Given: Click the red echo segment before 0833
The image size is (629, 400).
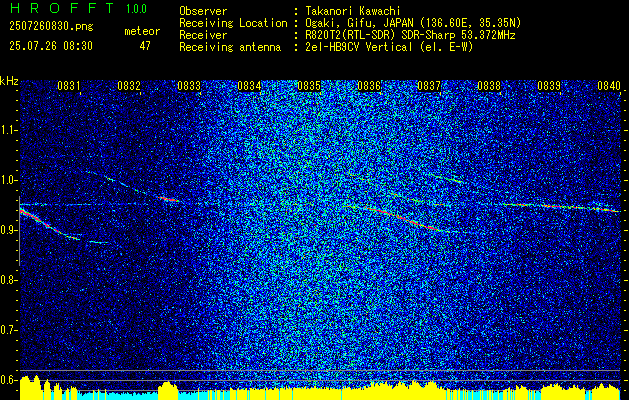Looking at the screenshot, I should (168, 199).
